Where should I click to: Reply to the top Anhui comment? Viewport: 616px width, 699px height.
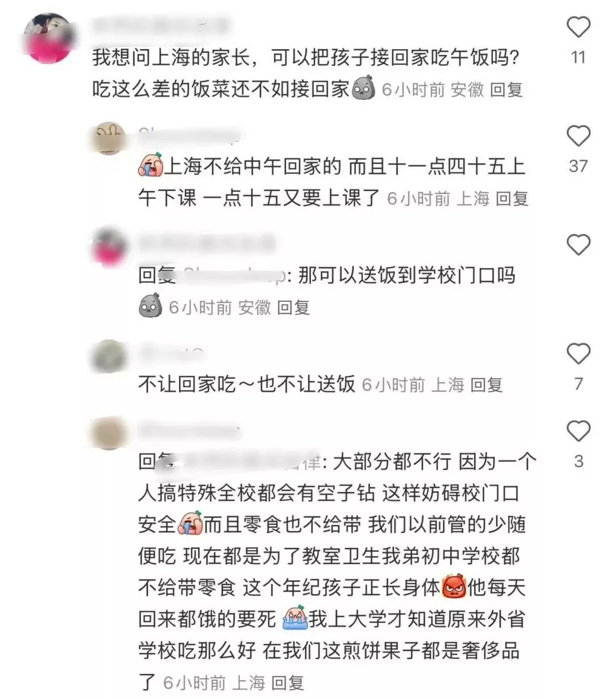tap(506, 90)
